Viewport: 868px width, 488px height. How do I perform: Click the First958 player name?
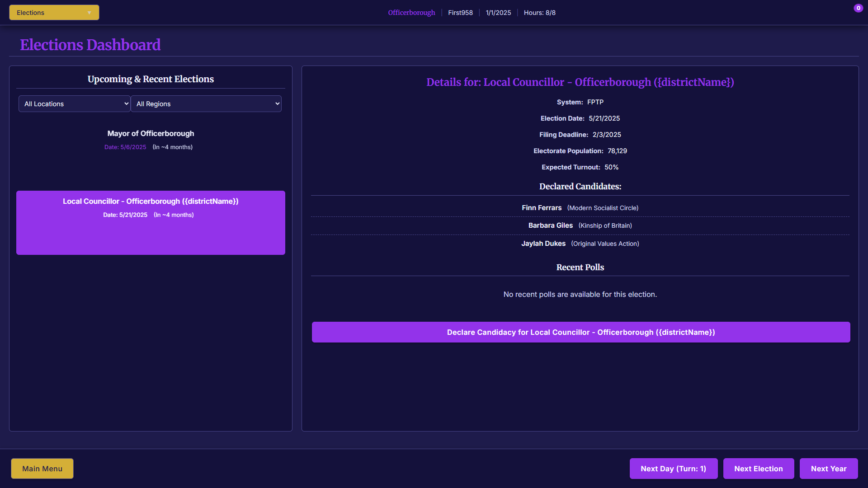click(x=460, y=13)
